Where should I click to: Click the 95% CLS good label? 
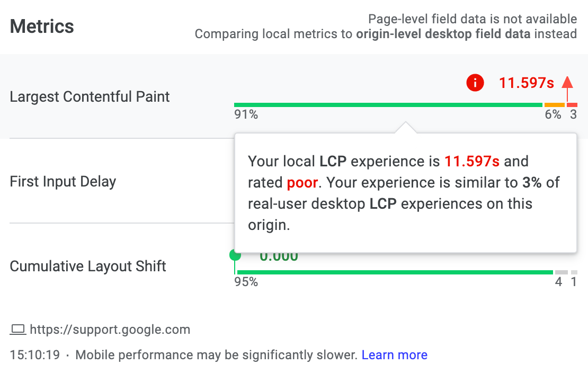246,281
